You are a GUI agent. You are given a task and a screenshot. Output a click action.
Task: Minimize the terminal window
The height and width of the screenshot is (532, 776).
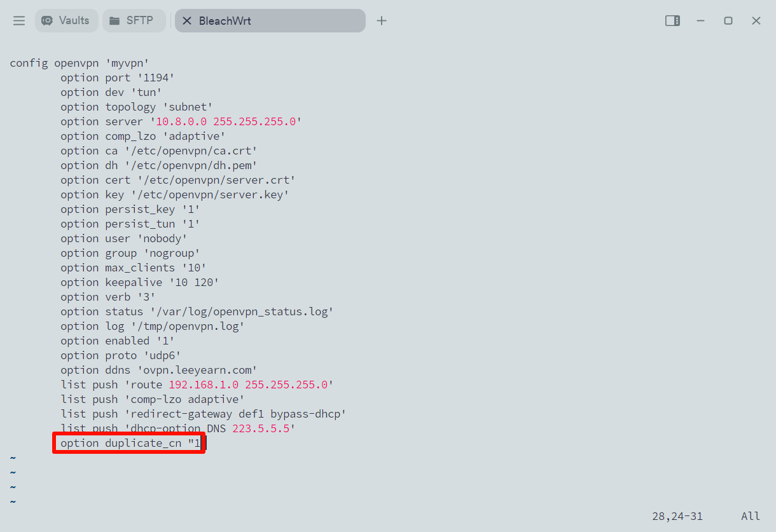click(x=700, y=21)
